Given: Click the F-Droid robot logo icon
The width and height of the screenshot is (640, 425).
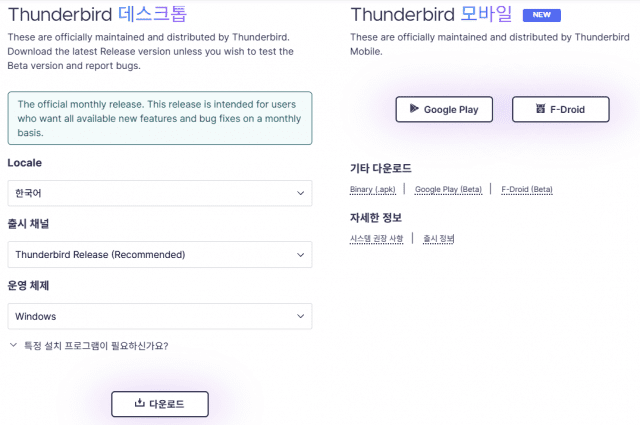Looking at the screenshot, I should click(x=540, y=110).
